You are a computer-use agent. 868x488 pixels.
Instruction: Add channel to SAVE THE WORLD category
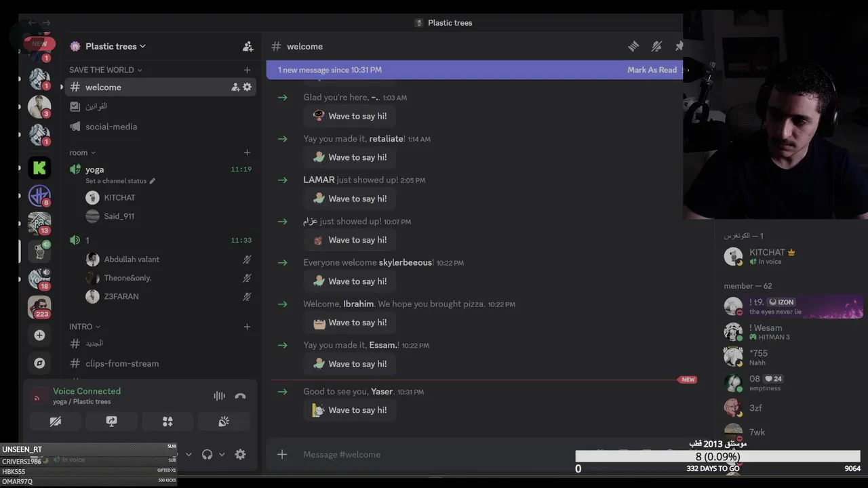point(247,70)
